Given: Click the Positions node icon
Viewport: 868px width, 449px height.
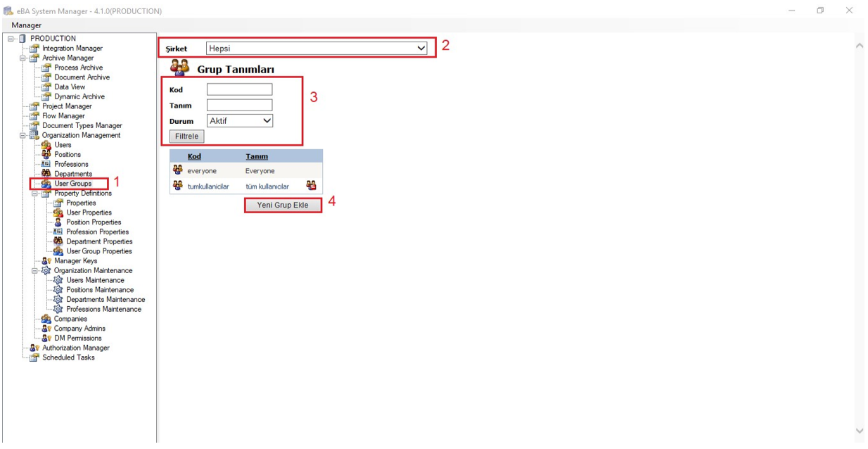Looking at the screenshot, I should (x=46, y=155).
